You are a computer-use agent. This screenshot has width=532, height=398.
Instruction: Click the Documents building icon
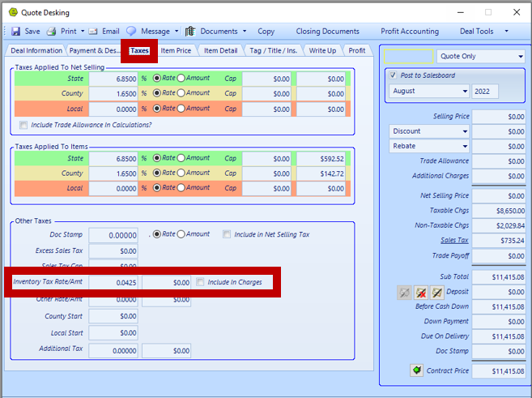pyautogui.click(x=190, y=32)
